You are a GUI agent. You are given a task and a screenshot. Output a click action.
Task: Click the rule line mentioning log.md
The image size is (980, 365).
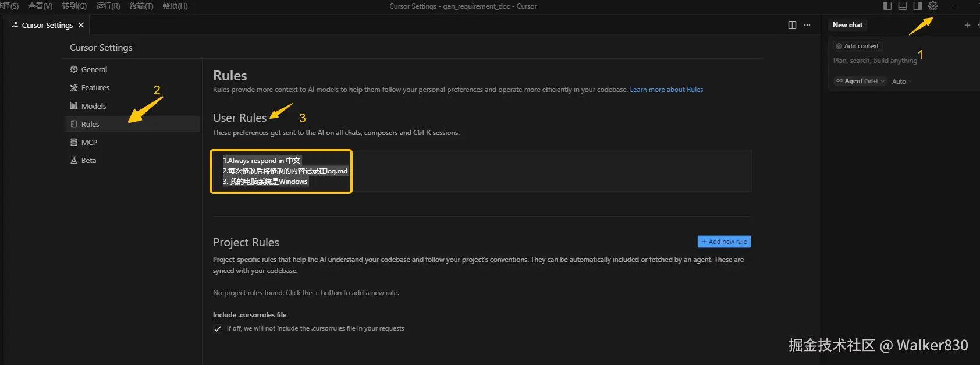(x=285, y=171)
